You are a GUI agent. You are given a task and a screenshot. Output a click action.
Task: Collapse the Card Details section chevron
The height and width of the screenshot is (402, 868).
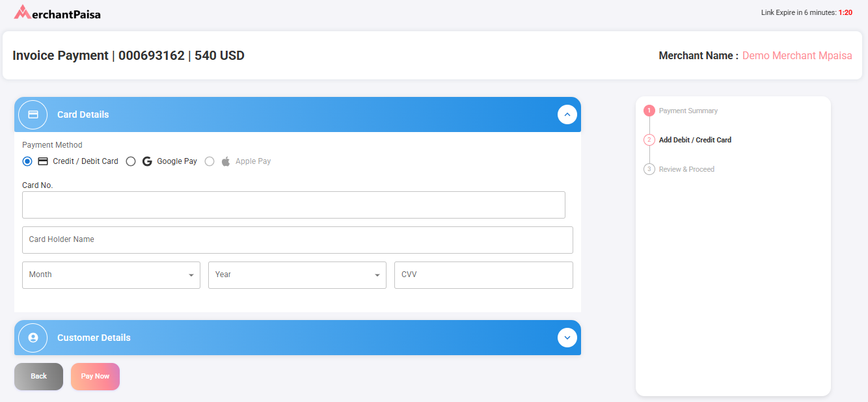point(567,114)
